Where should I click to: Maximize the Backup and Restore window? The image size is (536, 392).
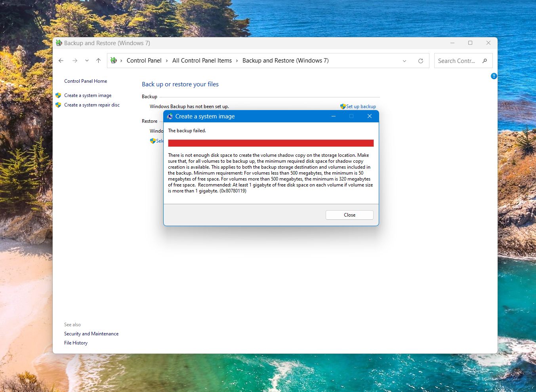[470, 43]
